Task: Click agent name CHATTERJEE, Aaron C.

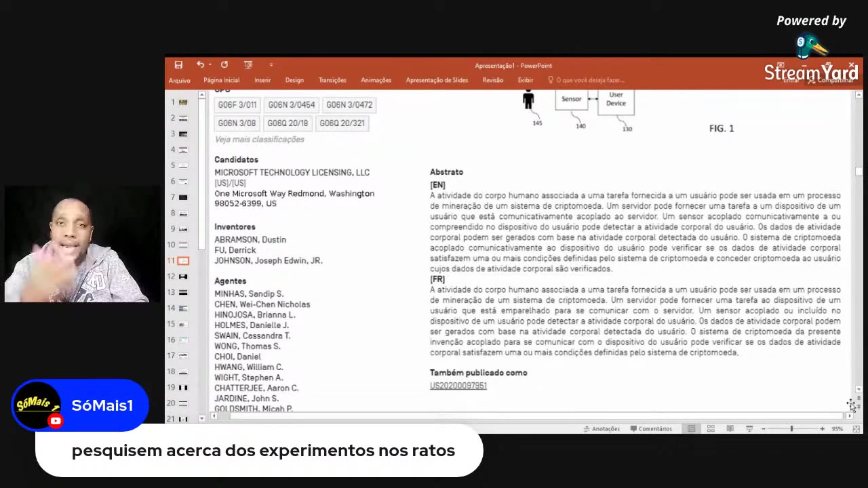Action: (x=256, y=388)
